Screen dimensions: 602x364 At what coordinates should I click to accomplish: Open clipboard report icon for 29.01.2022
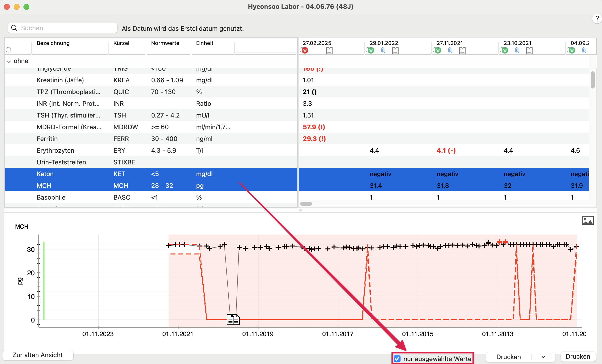click(395, 50)
